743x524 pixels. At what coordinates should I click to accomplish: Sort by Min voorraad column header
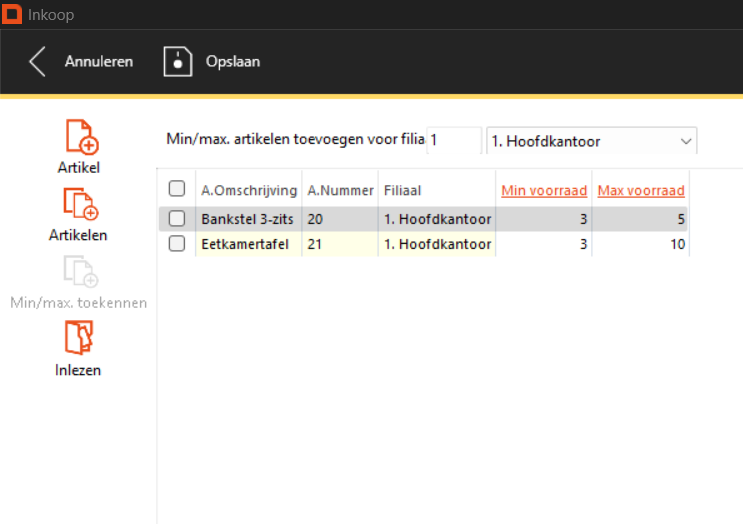(542, 190)
